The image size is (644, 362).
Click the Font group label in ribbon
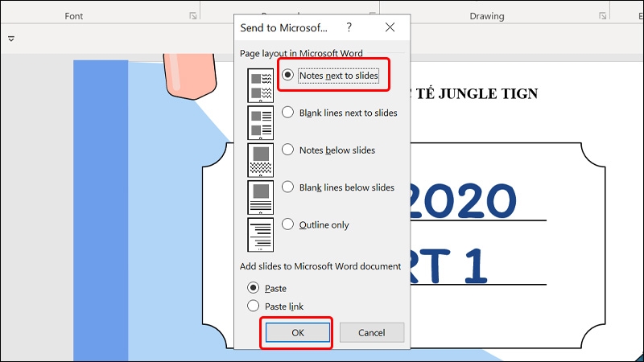click(x=73, y=16)
